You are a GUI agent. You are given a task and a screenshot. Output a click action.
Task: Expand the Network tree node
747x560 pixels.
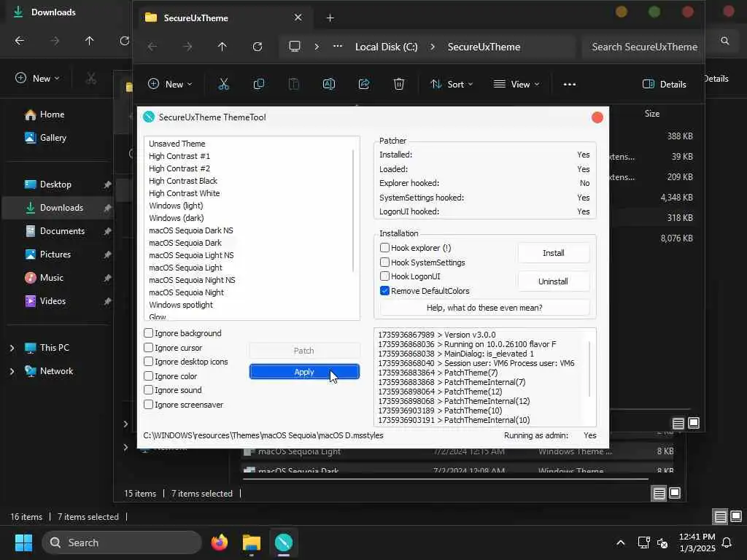pyautogui.click(x=12, y=371)
